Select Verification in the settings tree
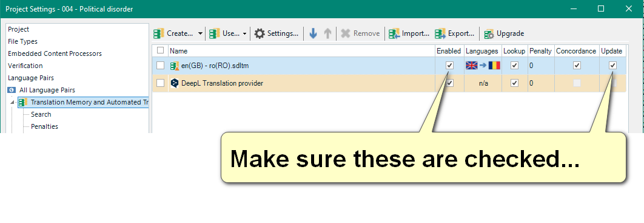Screen dimensions: 644x223 (25, 66)
